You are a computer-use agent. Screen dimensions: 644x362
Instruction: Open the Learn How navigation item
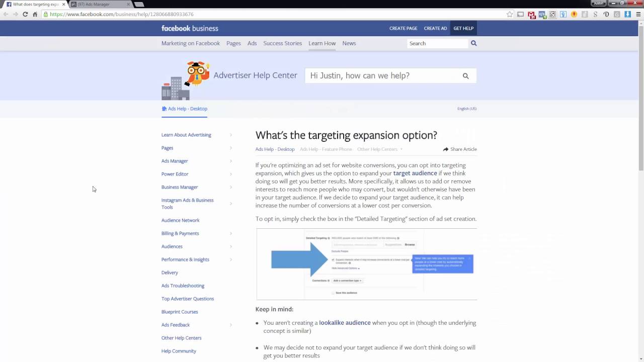[322, 43]
